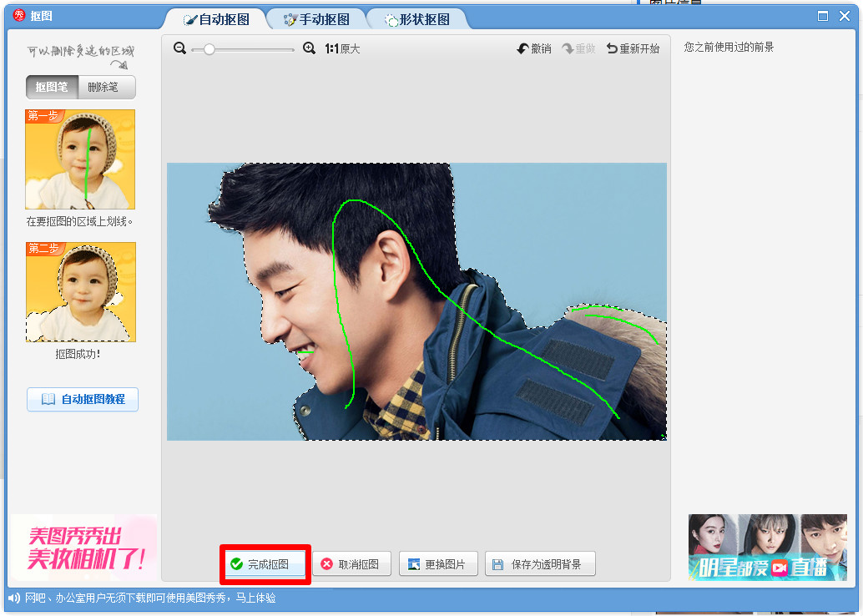
Task: Click the zoom out magnifier icon
Action: (x=179, y=48)
